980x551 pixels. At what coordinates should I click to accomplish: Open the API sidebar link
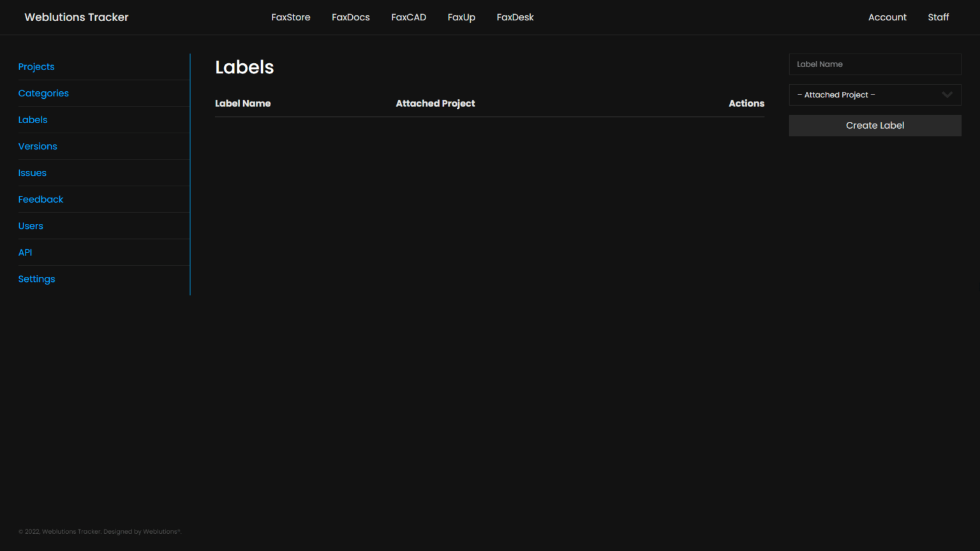[25, 253]
